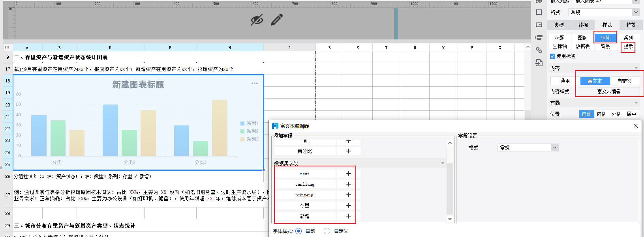Viewport: 644px width, 237px height.
Task: Click the 富文本编辑 button
Action: pos(609,91)
